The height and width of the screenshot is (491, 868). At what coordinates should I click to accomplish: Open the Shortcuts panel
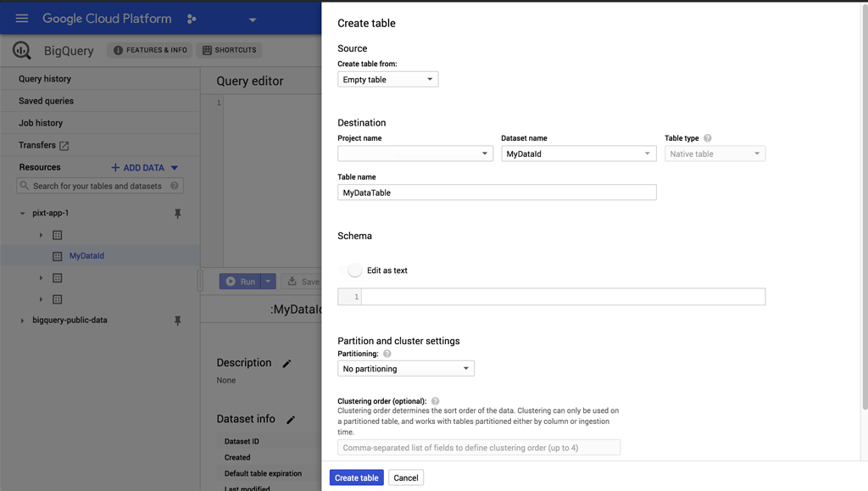(229, 50)
